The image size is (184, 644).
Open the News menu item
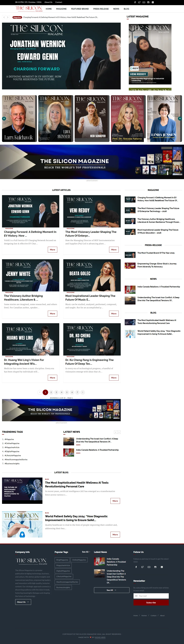[x=116, y=9]
